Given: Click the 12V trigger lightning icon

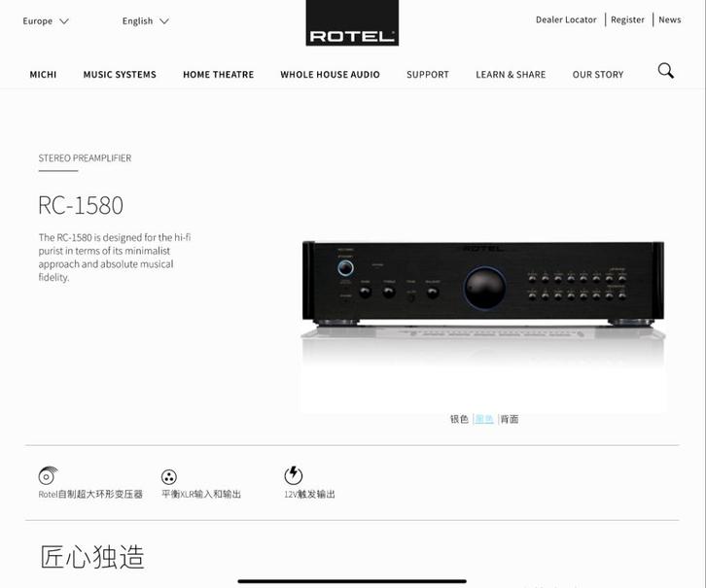Looking at the screenshot, I should click(293, 475).
